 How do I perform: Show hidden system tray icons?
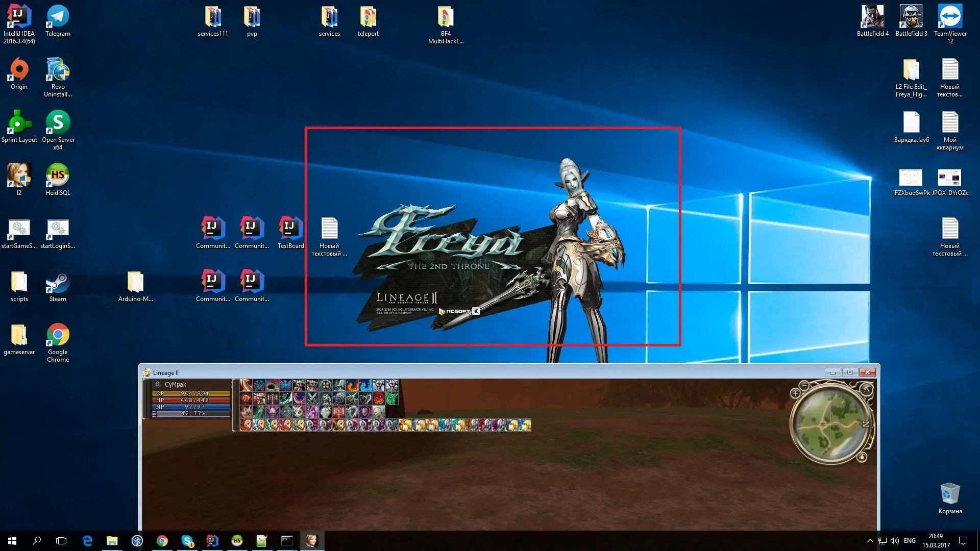point(870,540)
